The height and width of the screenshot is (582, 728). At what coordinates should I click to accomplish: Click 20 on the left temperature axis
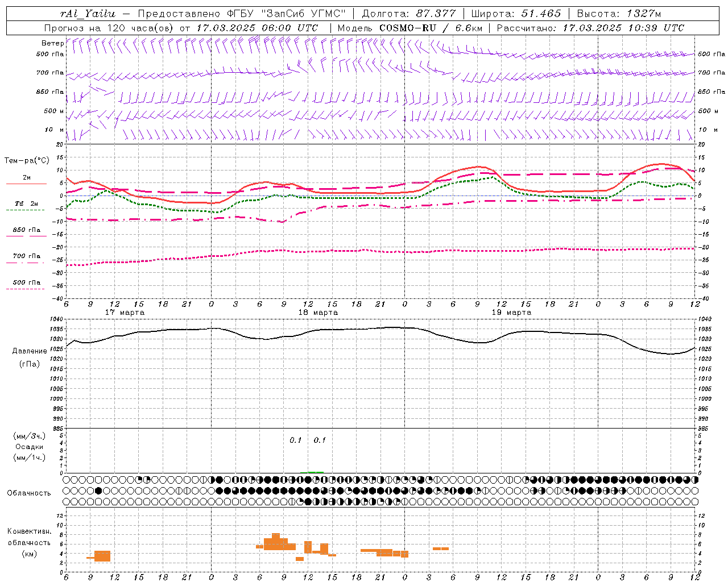[x=61, y=145]
